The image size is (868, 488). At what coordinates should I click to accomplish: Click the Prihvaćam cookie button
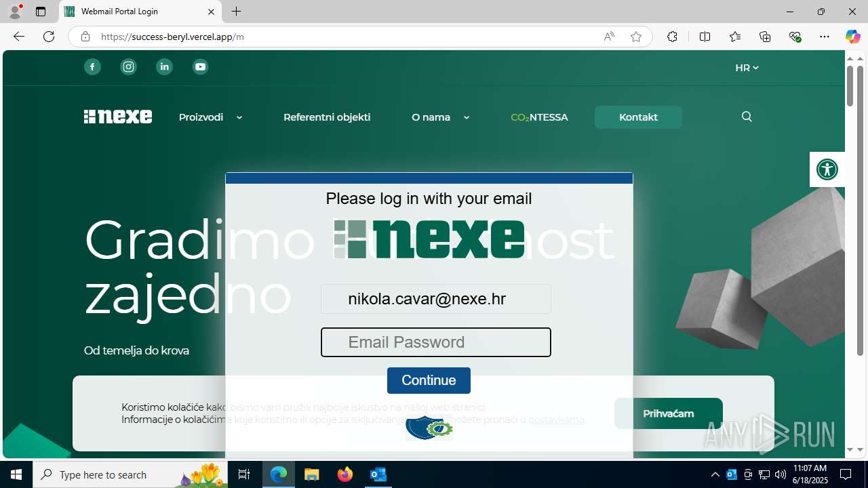click(668, 413)
